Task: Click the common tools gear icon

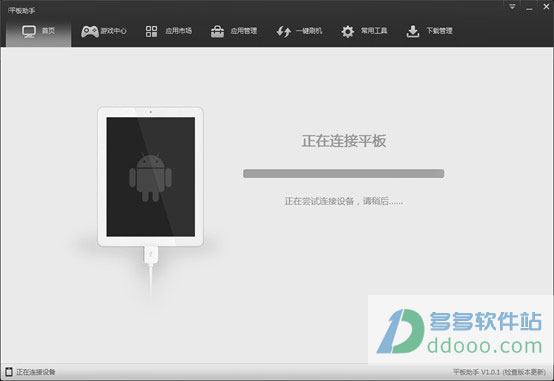Action: [x=348, y=31]
